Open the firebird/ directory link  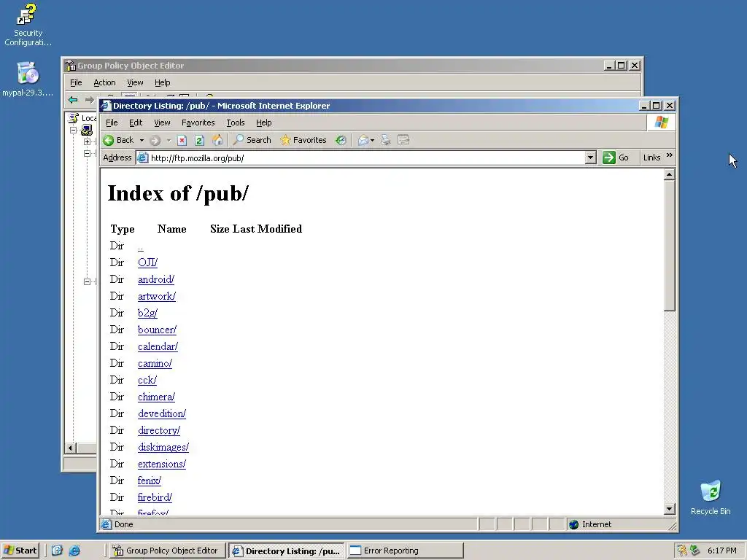[x=155, y=497]
